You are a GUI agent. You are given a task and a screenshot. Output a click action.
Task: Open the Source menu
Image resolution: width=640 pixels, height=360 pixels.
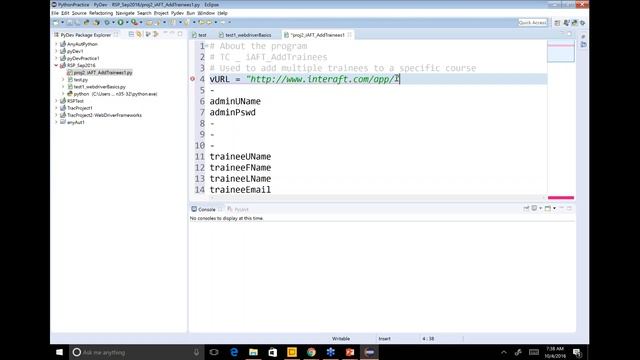(79, 13)
